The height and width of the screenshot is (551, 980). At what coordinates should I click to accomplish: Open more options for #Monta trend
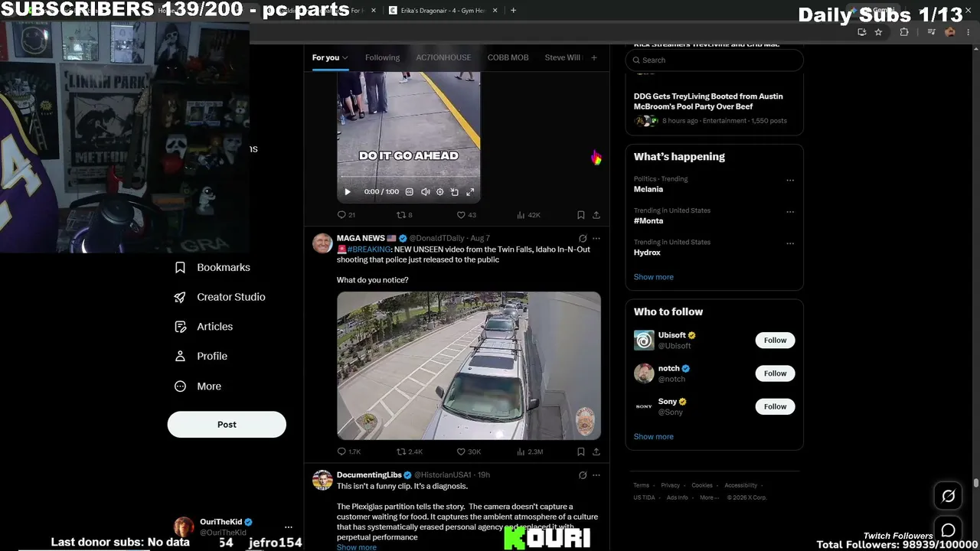tap(790, 212)
